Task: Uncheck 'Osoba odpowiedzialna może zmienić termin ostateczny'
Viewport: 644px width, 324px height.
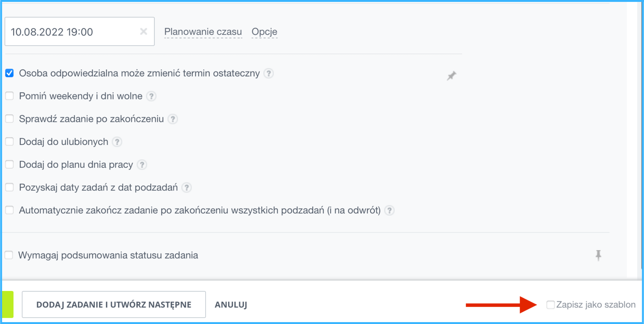Action: point(9,73)
